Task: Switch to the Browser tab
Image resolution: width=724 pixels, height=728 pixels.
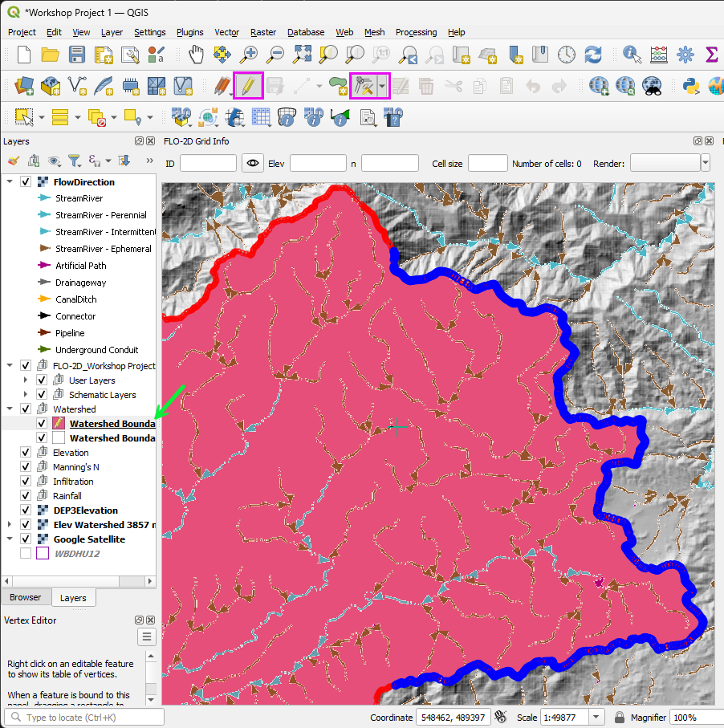Action: 25,597
